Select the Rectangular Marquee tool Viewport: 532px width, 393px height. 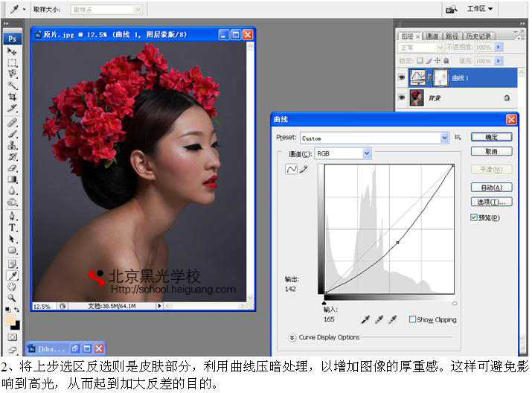coord(12,63)
